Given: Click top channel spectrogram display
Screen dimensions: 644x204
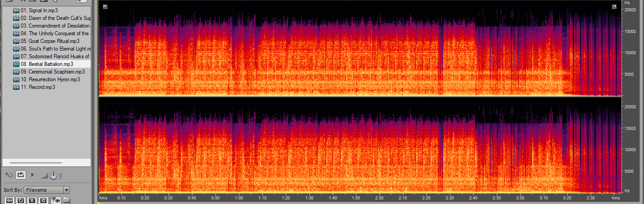Looking at the screenshot, I should [x=360, y=48].
